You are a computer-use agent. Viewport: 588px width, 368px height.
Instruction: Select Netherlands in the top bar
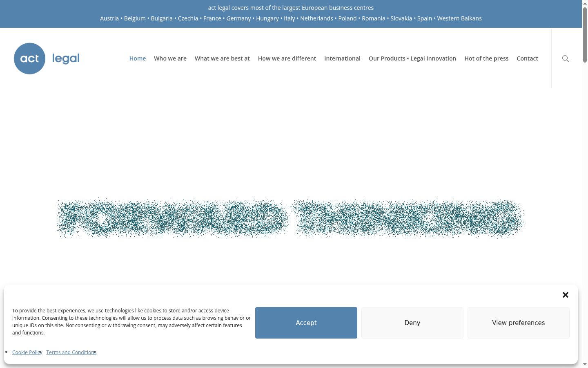point(316,18)
